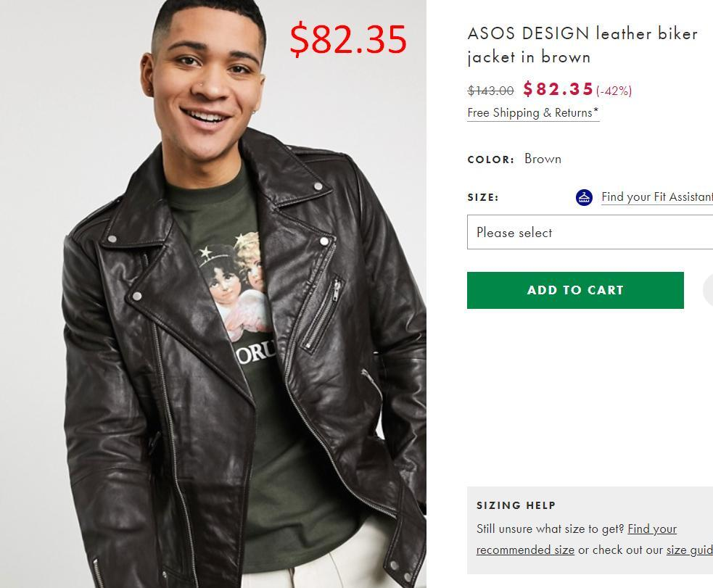Click the crossed-out $143.00 original price
Image resolution: width=713 pixels, height=588 pixels.
[490, 91]
